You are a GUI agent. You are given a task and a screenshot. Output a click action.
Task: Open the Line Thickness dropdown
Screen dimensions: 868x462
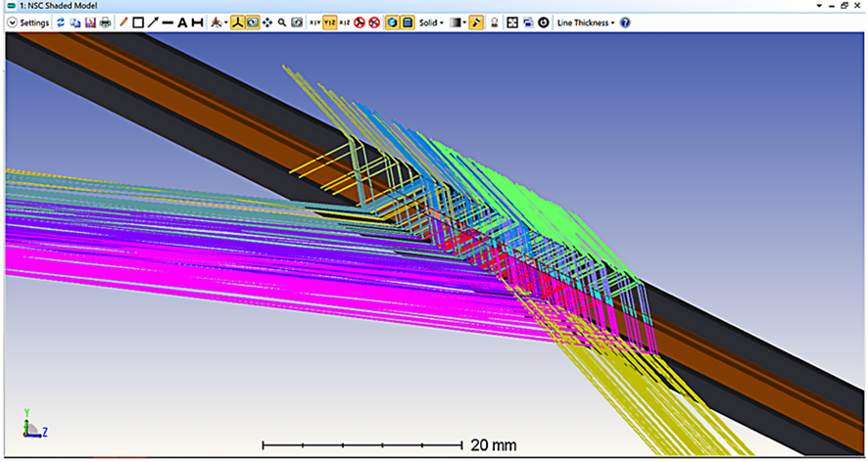coord(585,22)
